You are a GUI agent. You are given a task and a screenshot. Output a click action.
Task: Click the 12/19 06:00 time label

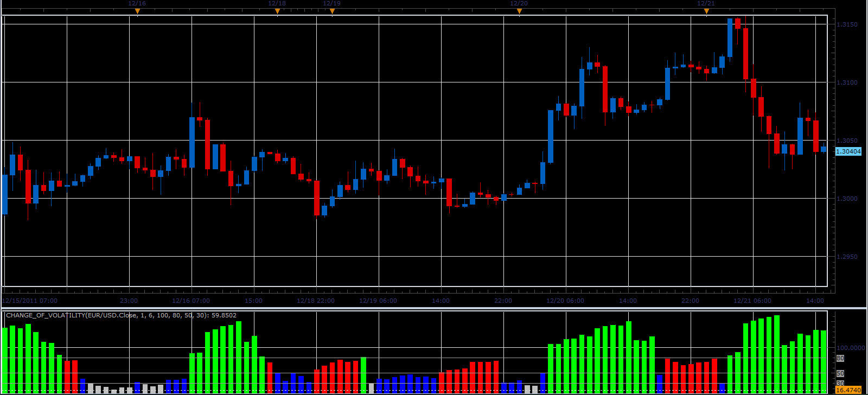pos(378,301)
